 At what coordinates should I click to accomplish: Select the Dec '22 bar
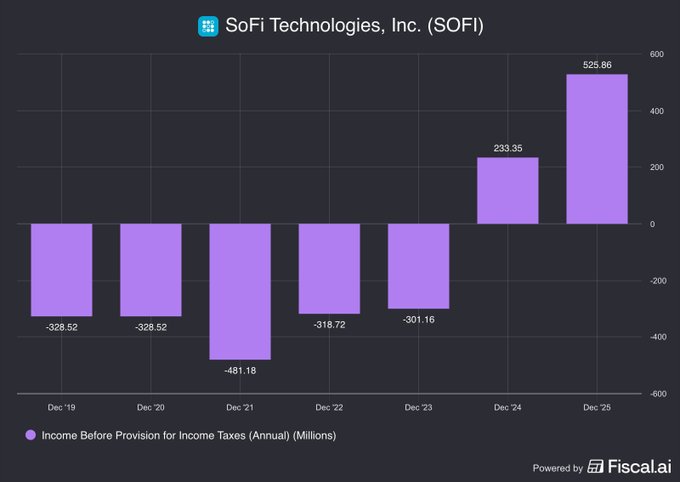pyautogui.click(x=329, y=268)
